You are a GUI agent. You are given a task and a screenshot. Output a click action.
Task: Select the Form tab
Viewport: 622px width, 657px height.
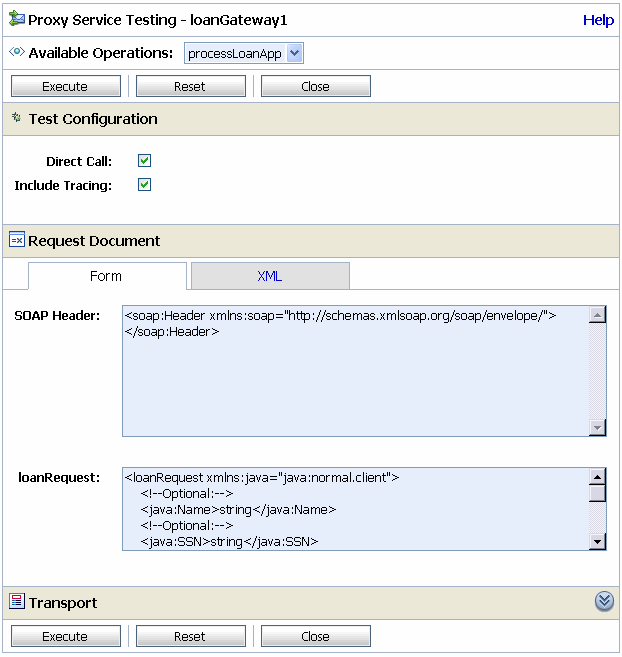point(107,276)
